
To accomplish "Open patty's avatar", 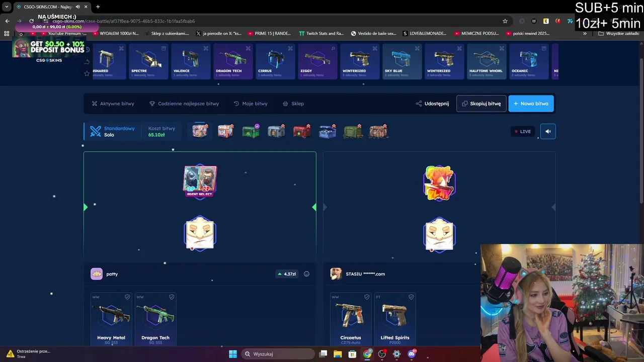I will pyautogui.click(x=97, y=274).
